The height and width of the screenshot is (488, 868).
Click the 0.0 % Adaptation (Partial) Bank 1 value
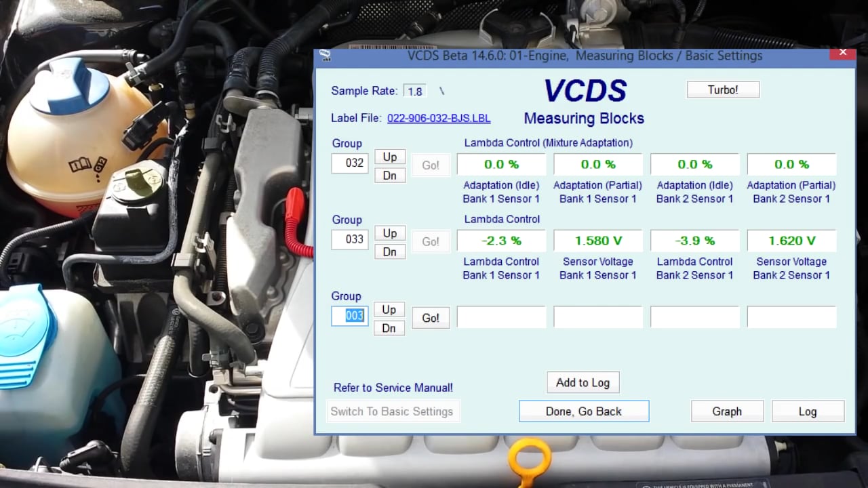598,164
